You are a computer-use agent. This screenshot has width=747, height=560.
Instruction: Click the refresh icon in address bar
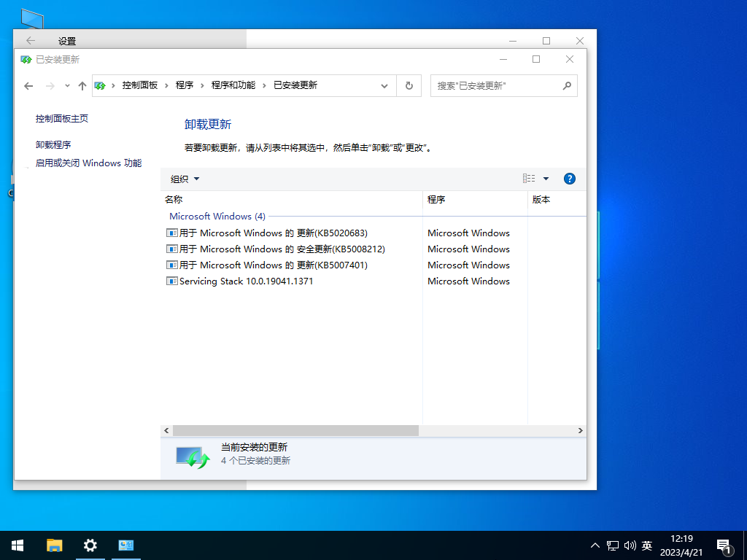409,85
